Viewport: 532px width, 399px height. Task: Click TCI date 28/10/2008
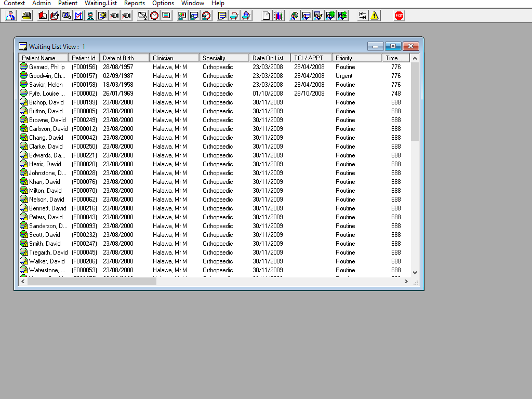pyautogui.click(x=309, y=94)
